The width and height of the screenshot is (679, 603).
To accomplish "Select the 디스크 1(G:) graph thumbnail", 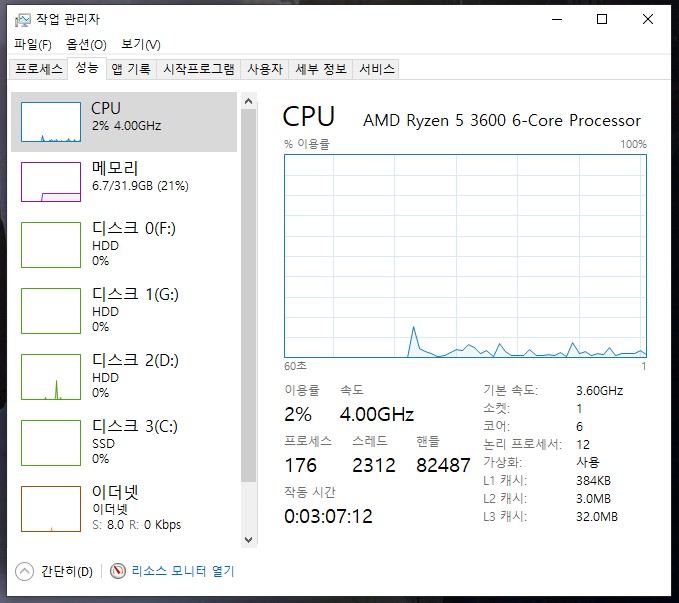I will [x=51, y=311].
